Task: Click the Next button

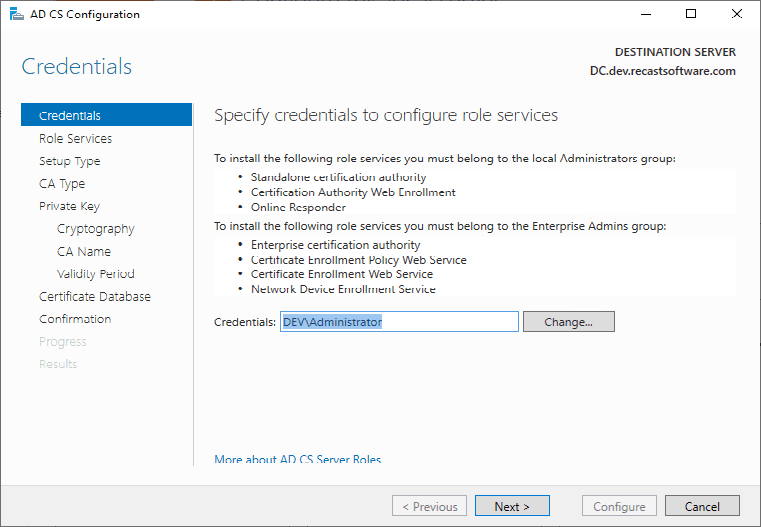Action: point(512,506)
